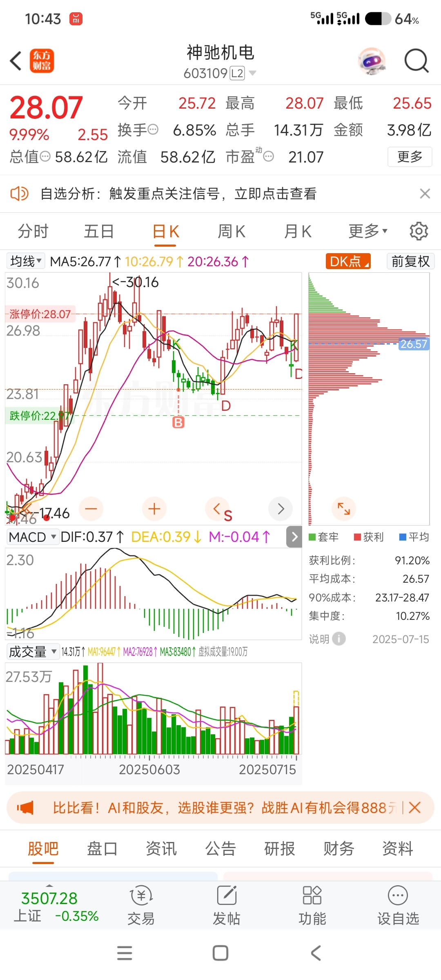Screen dimensions: 441x980
Task: Tap Android back navigation button
Action: tap(316, 953)
